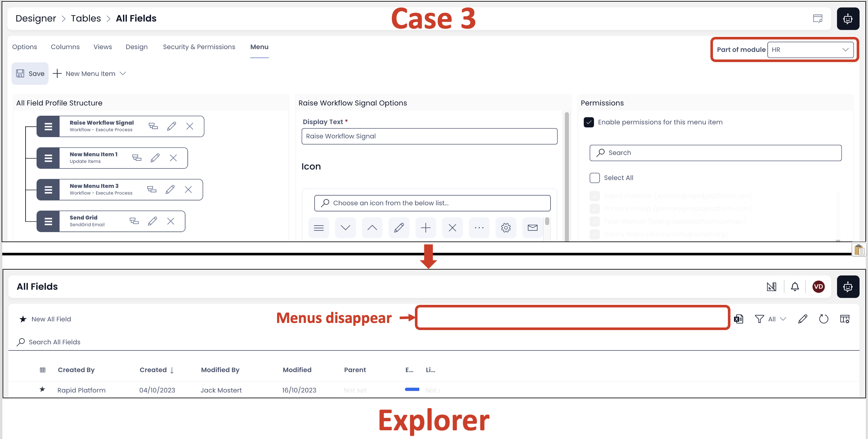Click the export grid icon in Explorer toolbar
Screen dimensions: 868x439
click(739, 319)
